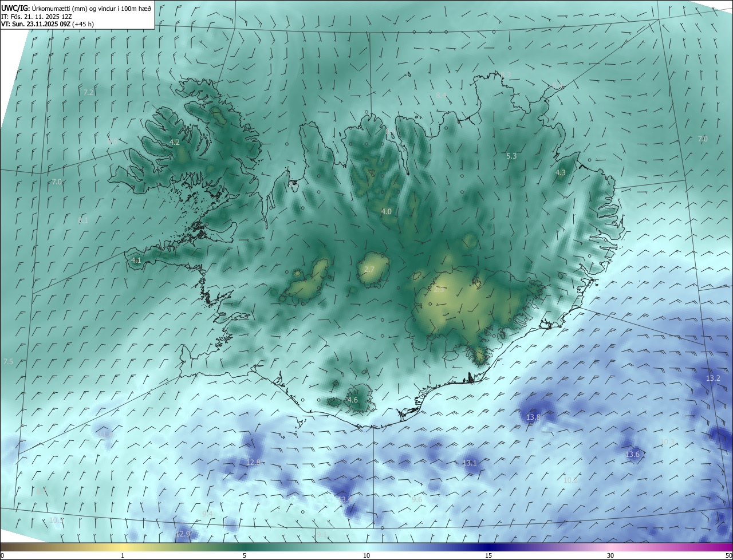This screenshot has height=560, width=733.
Task: Click the 'IT: Fös. 21. 11. 2025 12Z' line
Action: [x=37, y=17]
